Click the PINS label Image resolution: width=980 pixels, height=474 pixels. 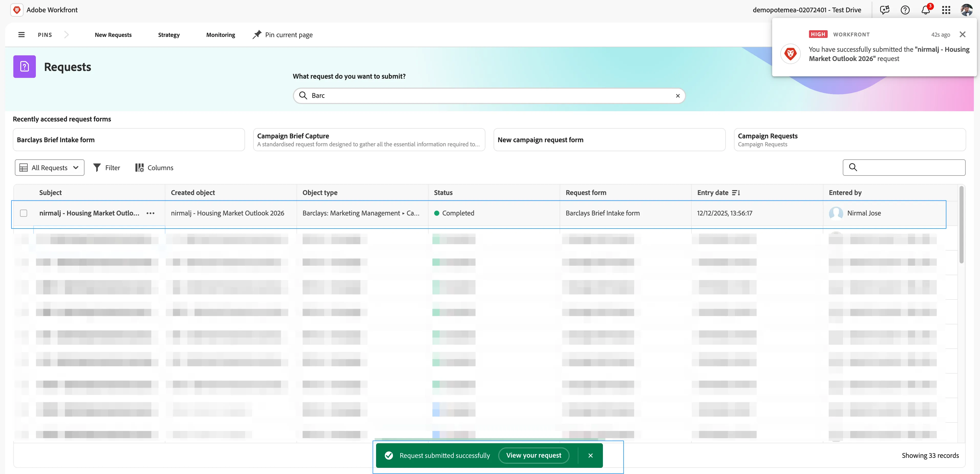click(x=45, y=35)
